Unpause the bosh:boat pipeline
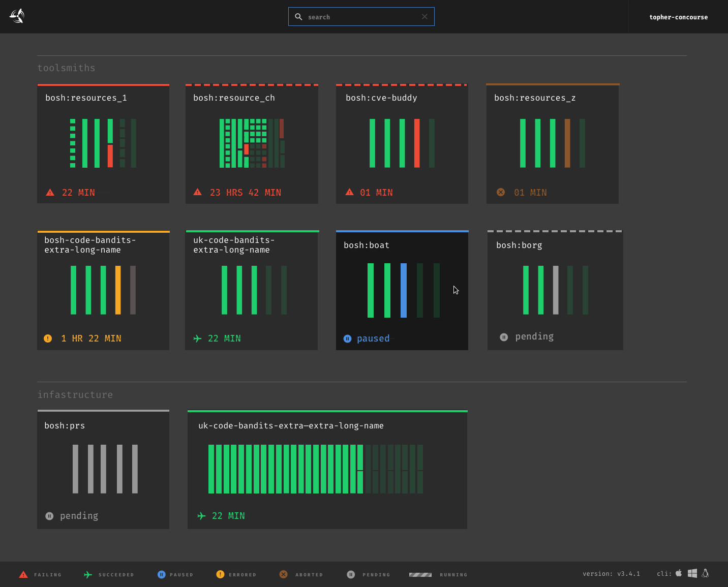Viewport: 728px width, 587px height. click(x=347, y=338)
